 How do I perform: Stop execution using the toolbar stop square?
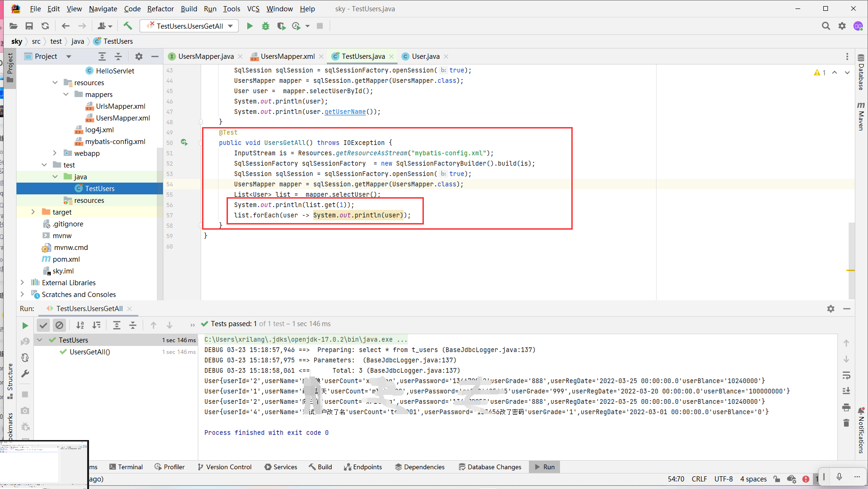point(320,26)
